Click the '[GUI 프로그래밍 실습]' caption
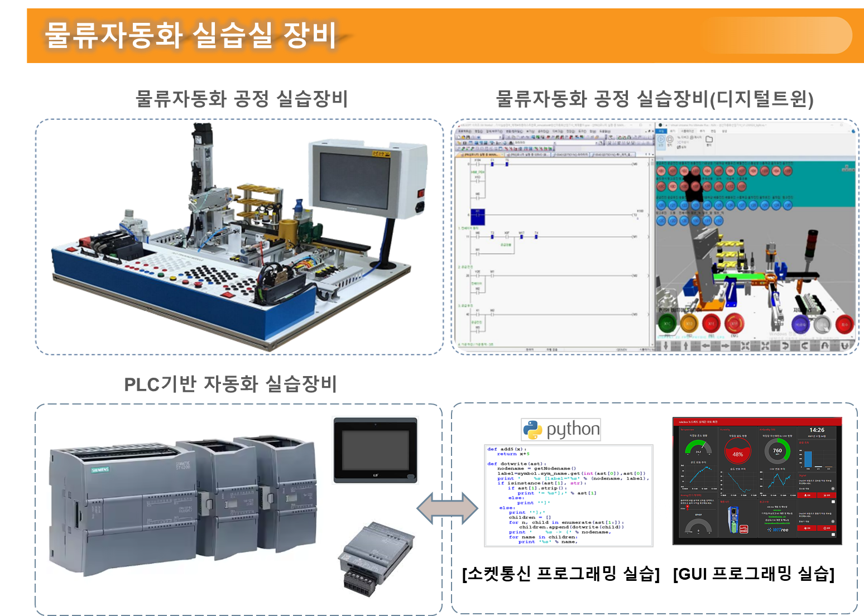864x616 pixels. coord(753,574)
